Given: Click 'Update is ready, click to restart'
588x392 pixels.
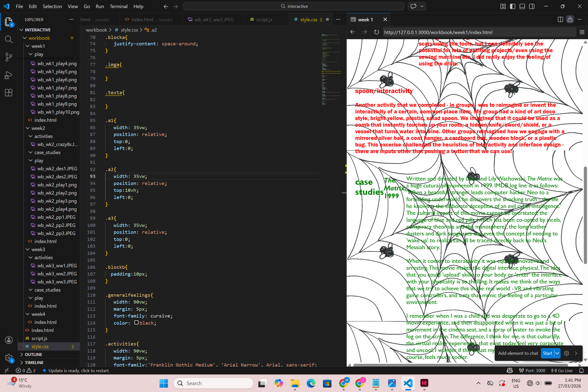Looking at the screenshot, I should coord(79,370).
